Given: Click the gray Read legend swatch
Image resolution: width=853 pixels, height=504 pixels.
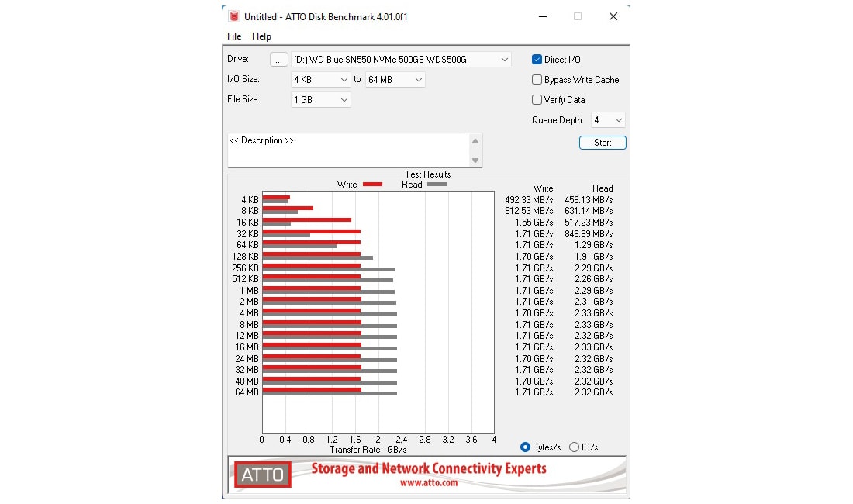Looking at the screenshot, I should tap(437, 185).
